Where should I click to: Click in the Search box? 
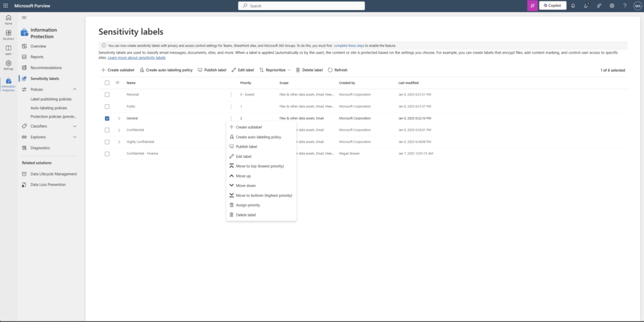(x=301, y=6)
